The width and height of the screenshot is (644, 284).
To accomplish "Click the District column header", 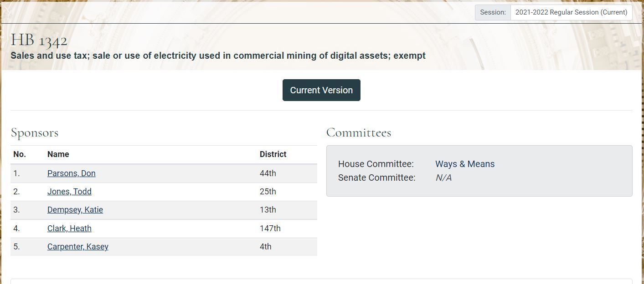I will coord(273,154).
